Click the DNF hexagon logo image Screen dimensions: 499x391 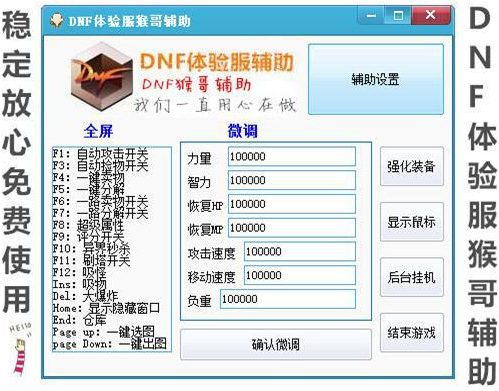point(102,78)
